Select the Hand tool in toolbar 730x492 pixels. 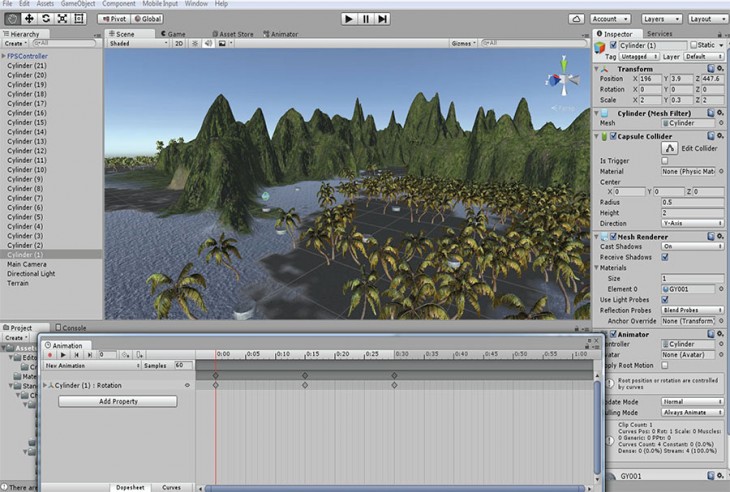click(x=11, y=18)
